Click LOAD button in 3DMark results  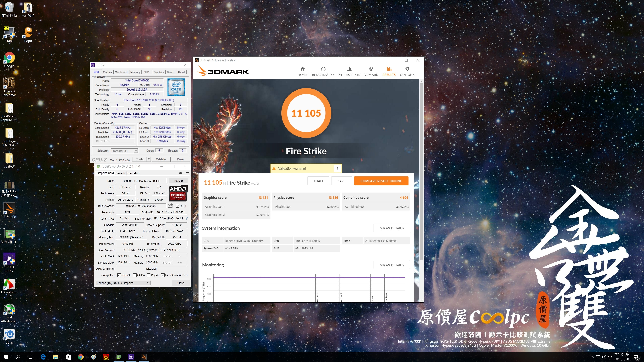pyautogui.click(x=318, y=181)
